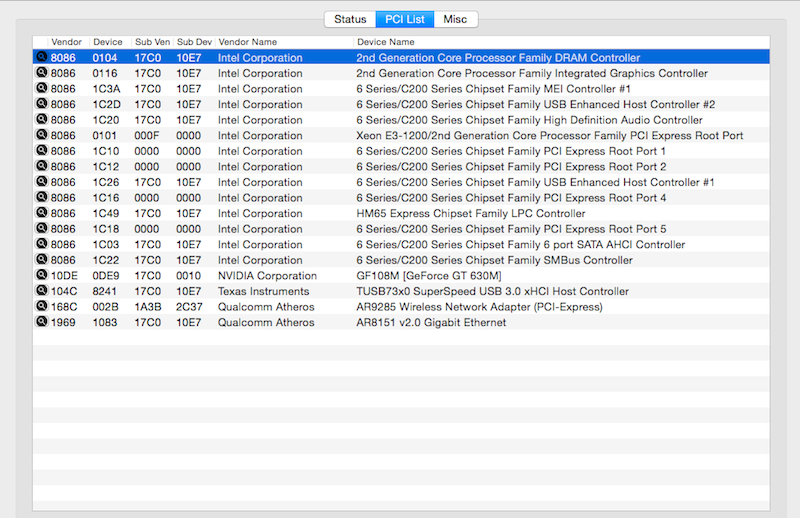This screenshot has width=800, height=518.
Task: Click the Sub Ven column header
Action: [x=153, y=42]
